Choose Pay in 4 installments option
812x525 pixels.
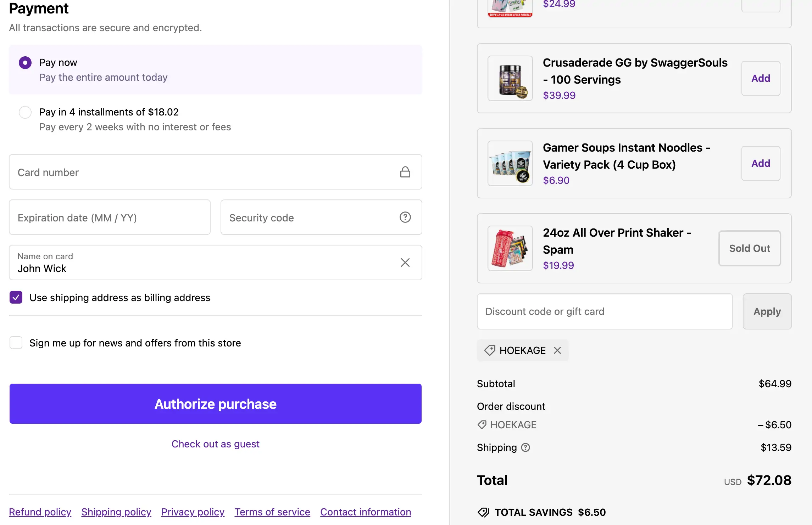25,112
